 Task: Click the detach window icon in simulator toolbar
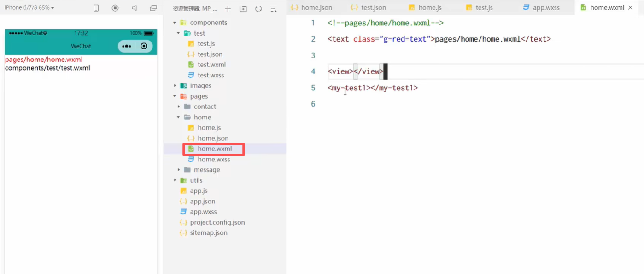pos(153,8)
